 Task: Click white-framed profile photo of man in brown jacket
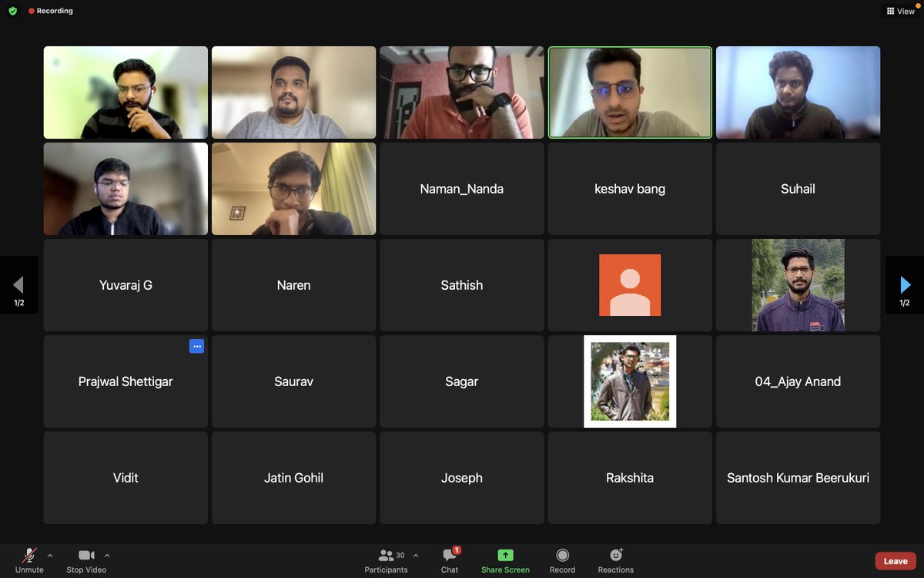[630, 381]
